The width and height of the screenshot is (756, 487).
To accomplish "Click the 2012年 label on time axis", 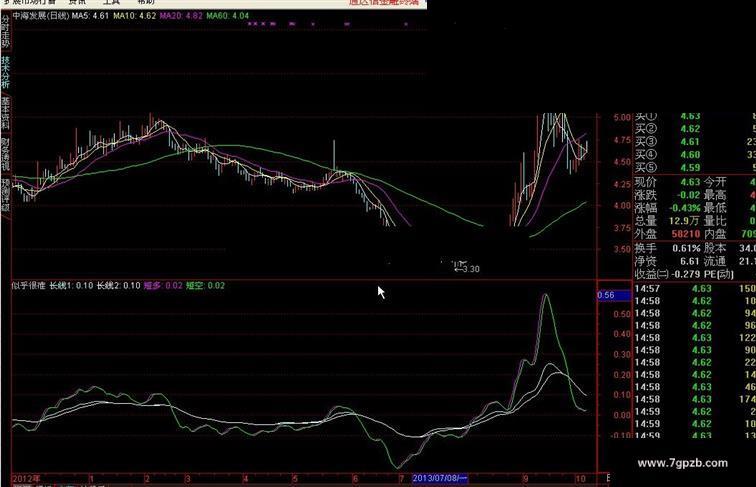I will tap(27, 479).
